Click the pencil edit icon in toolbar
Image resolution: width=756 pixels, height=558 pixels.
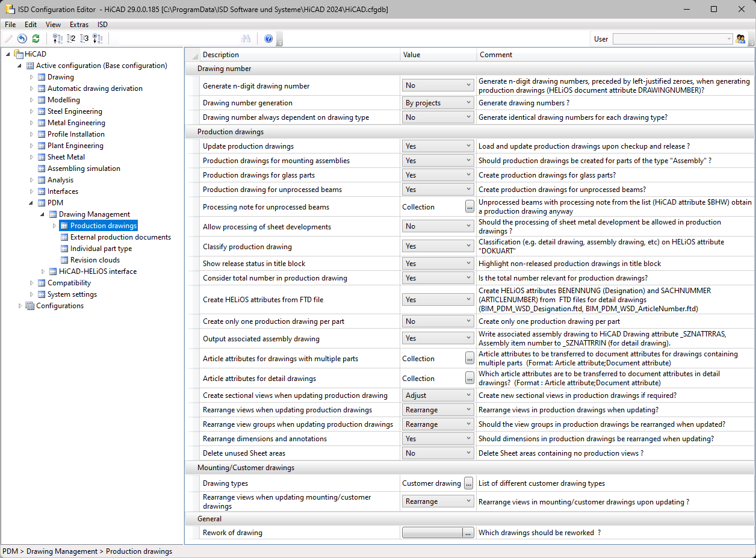(8, 39)
